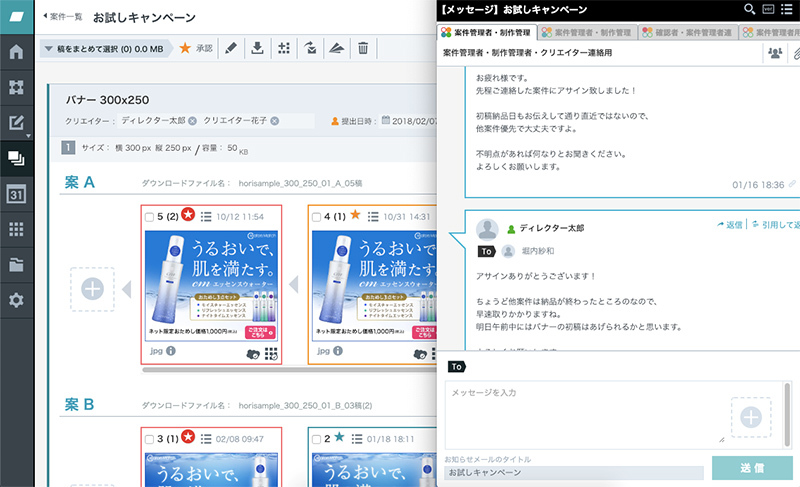Expand the left arrow beside draft 5 card
The width and height of the screenshot is (800, 487).
coord(126,289)
